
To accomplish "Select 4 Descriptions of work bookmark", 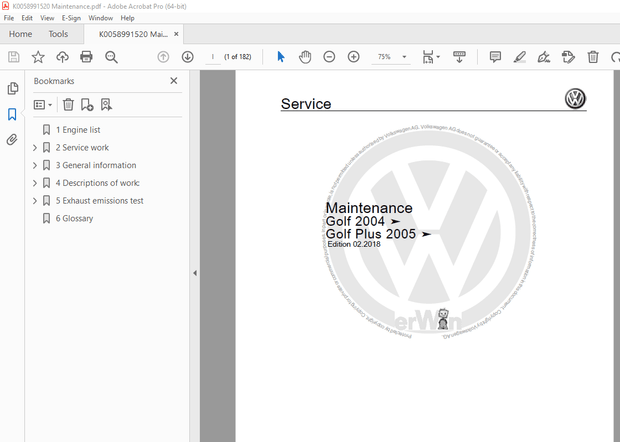I will point(97,183).
